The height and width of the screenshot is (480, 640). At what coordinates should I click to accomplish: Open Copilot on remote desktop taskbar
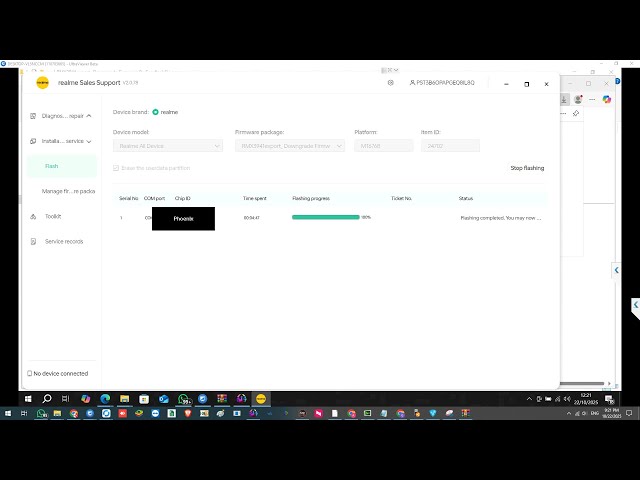click(x=85, y=398)
